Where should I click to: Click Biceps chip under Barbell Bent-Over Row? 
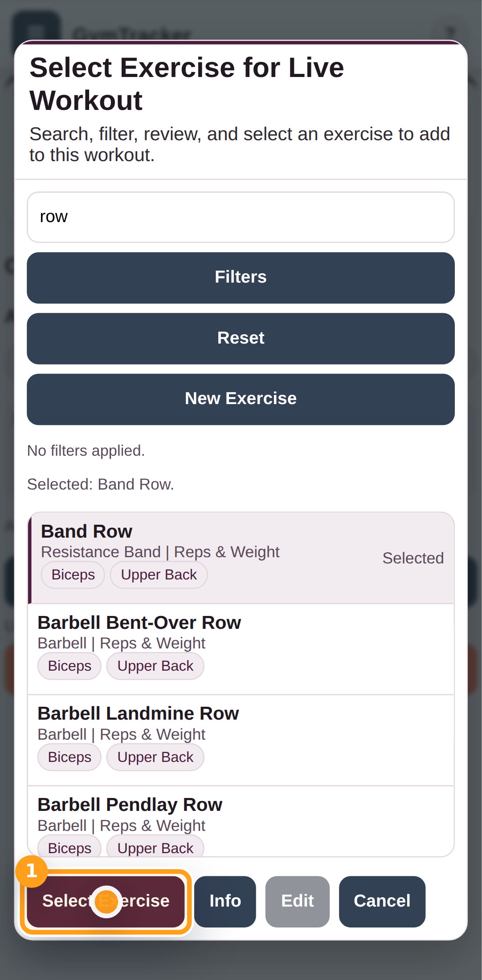click(x=69, y=666)
